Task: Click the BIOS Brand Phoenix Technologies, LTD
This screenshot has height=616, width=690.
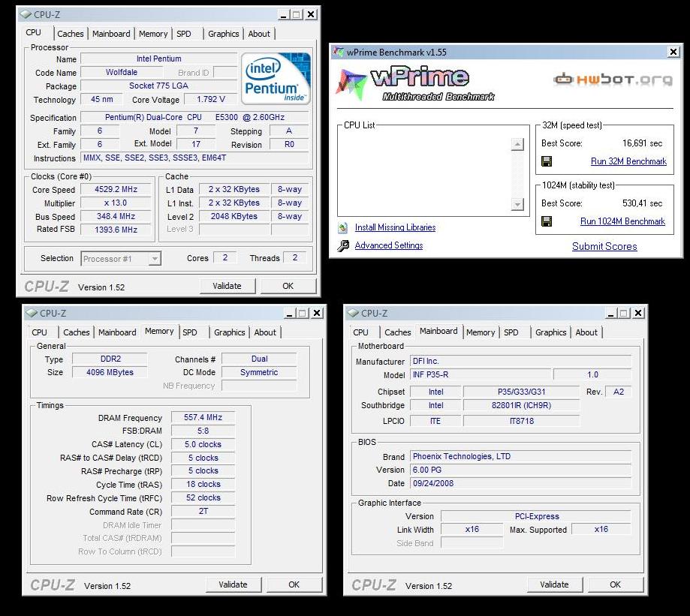Action: click(521, 456)
